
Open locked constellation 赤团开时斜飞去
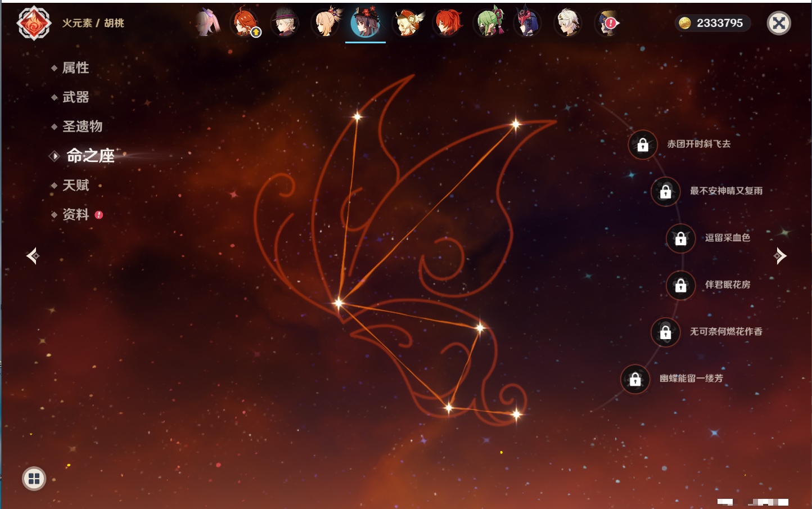[643, 145]
